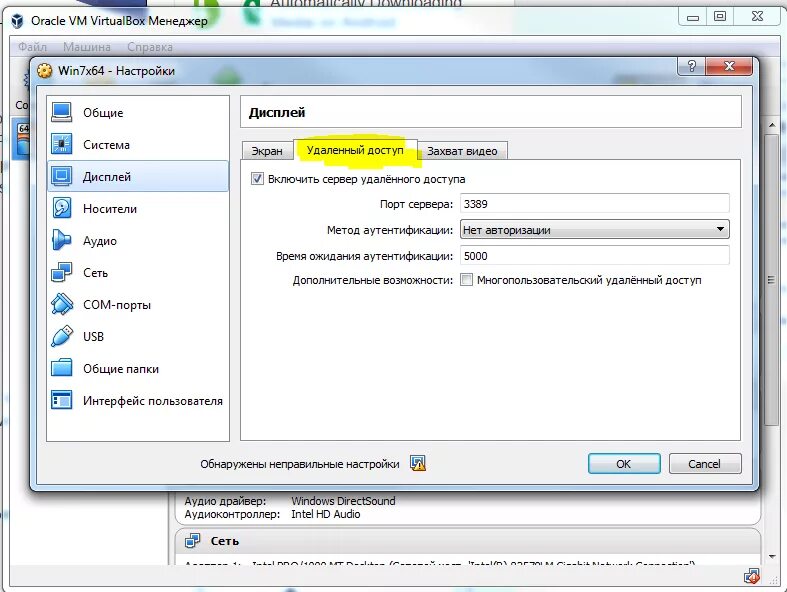Select the Сеть category label in settings list
Image resolution: width=787 pixels, height=592 pixels.
[x=95, y=273]
